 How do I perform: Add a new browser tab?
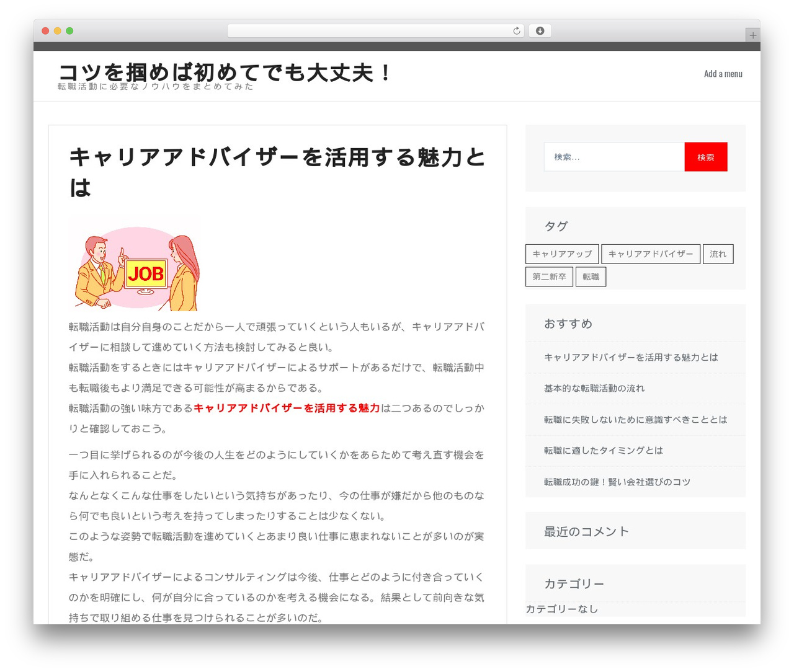pos(752,35)
